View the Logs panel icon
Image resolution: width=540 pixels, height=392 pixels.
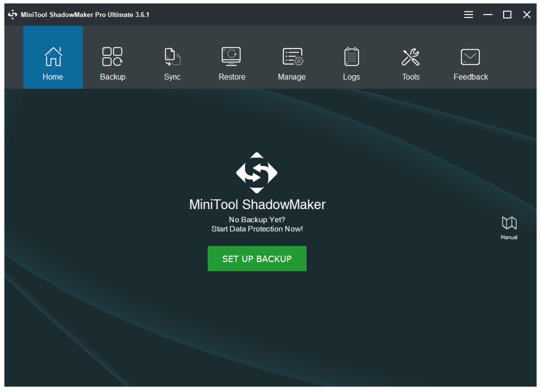pos(352,57)
